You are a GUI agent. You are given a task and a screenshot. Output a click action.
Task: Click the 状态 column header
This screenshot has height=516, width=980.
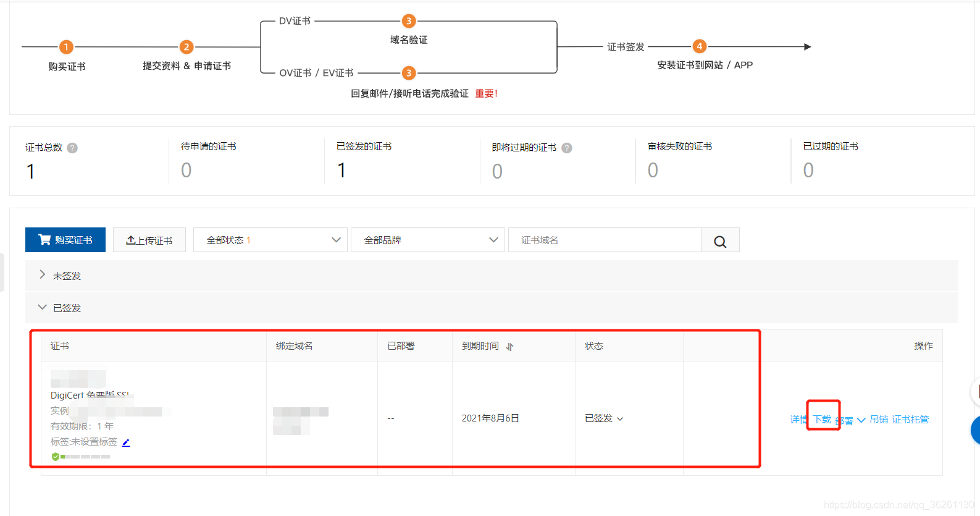[x=594, y=346]
